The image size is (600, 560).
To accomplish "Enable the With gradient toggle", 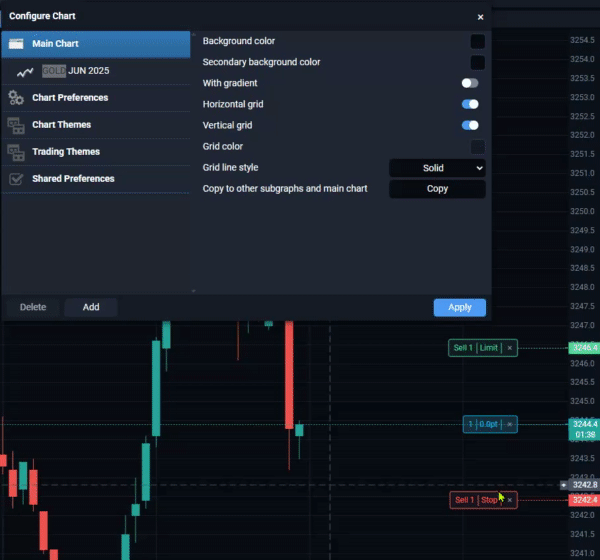I will (470, 83).
